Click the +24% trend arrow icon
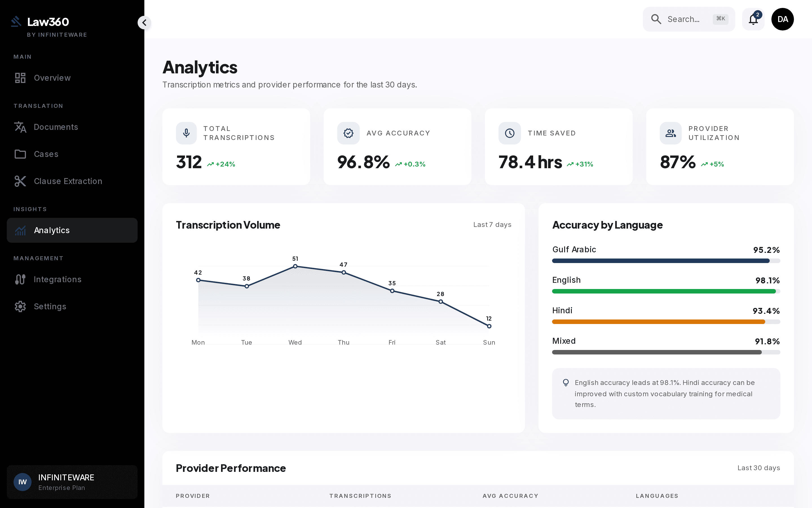This screenshot has width=812, height=508. tap(210, 164)
